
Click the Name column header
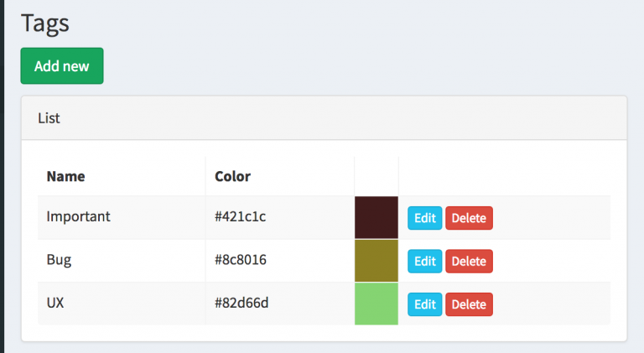coord(65,176)
